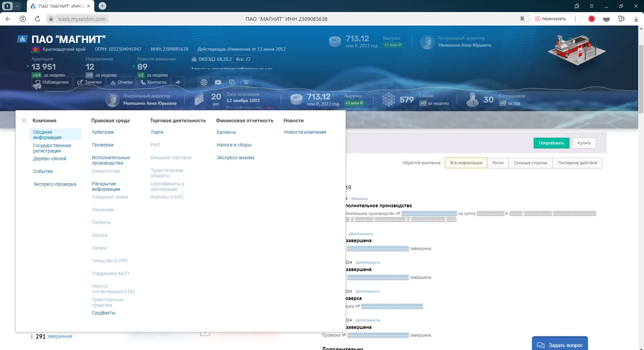
Task: Open Новости компании menu link
Action: point(305,132)
